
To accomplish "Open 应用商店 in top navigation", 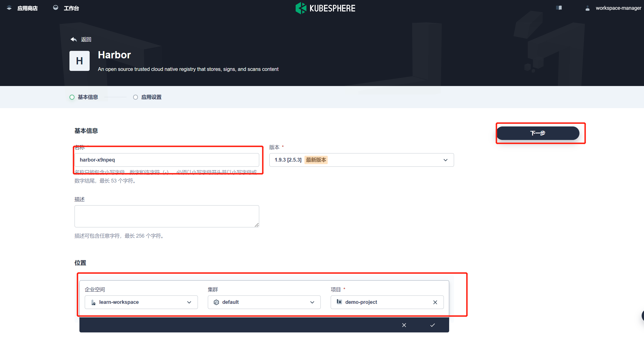I will point(27,8).
